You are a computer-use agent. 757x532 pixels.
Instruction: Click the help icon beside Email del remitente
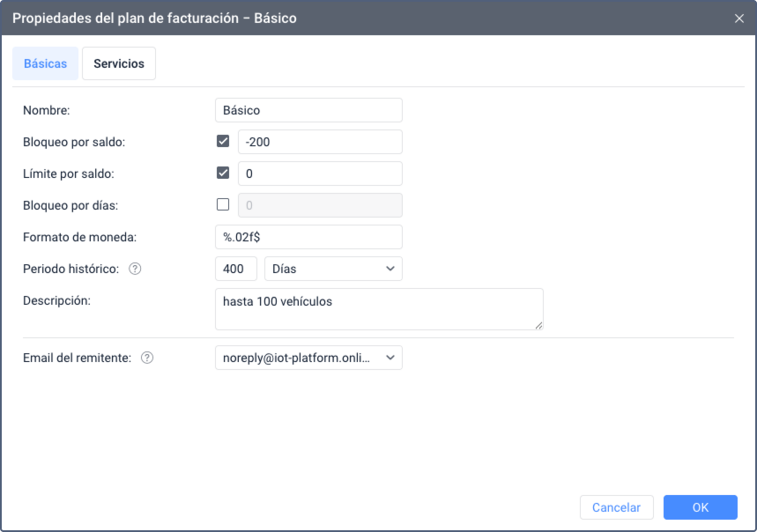tap(147, 358)
